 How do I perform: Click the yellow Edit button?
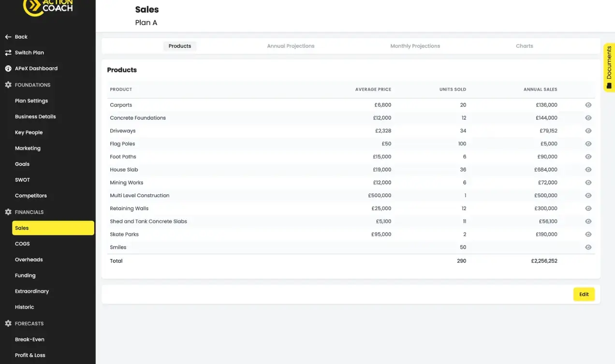coord(584,294)
